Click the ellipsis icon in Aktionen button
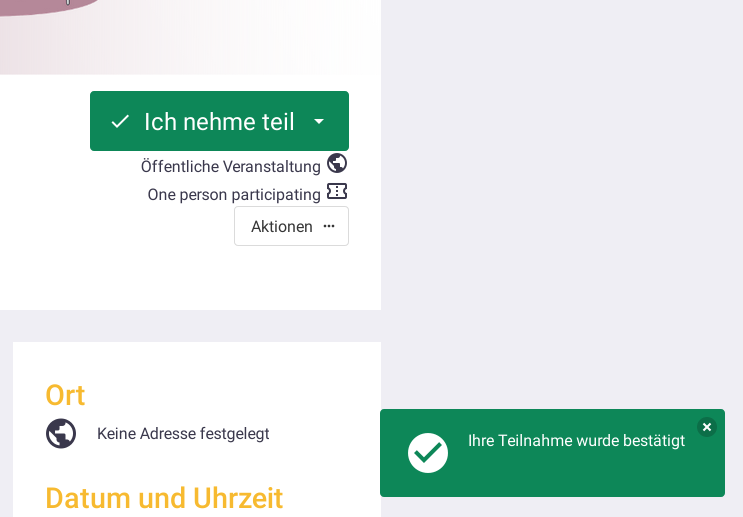 (x=329, y=226)
